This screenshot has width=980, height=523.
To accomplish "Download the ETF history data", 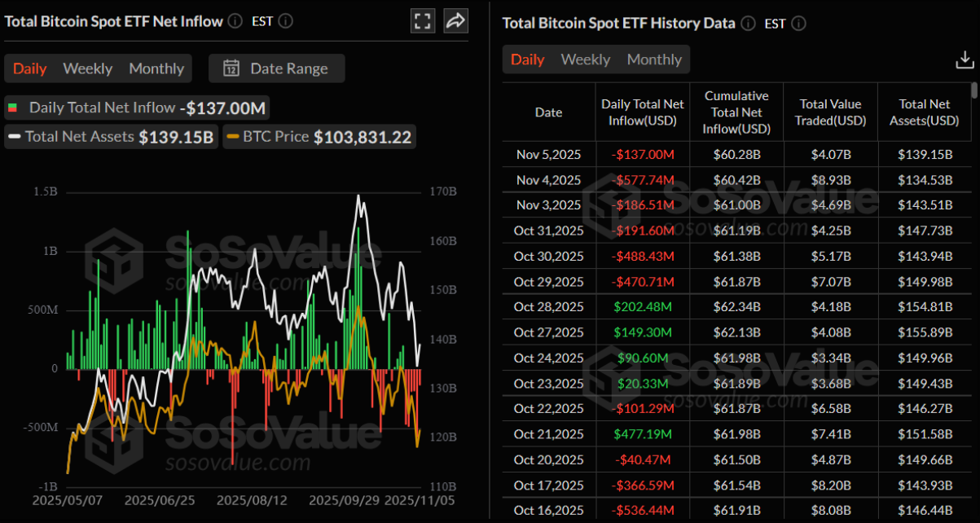I will [965, 59].
